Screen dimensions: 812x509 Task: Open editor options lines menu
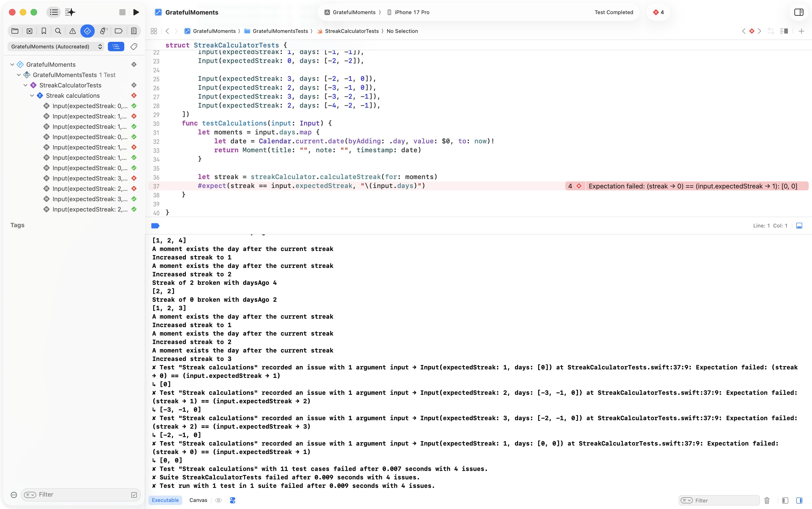click(x=784, y=31)
